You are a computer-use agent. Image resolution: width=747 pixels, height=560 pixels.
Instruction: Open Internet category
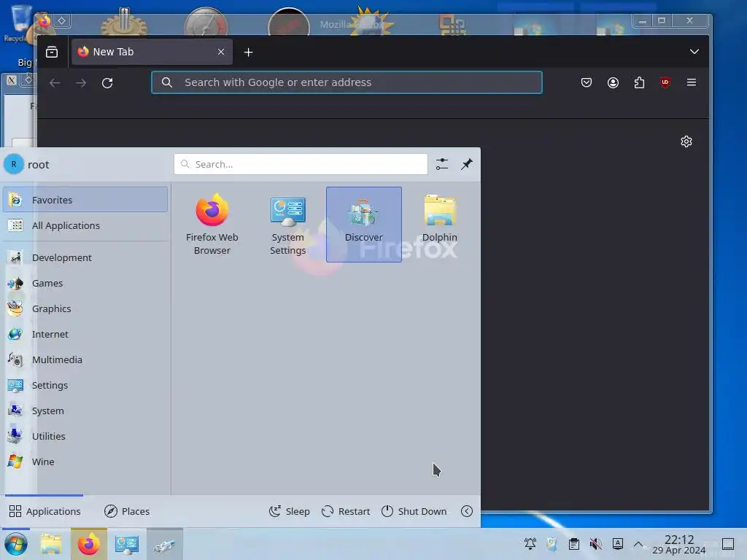click(85, 334)
